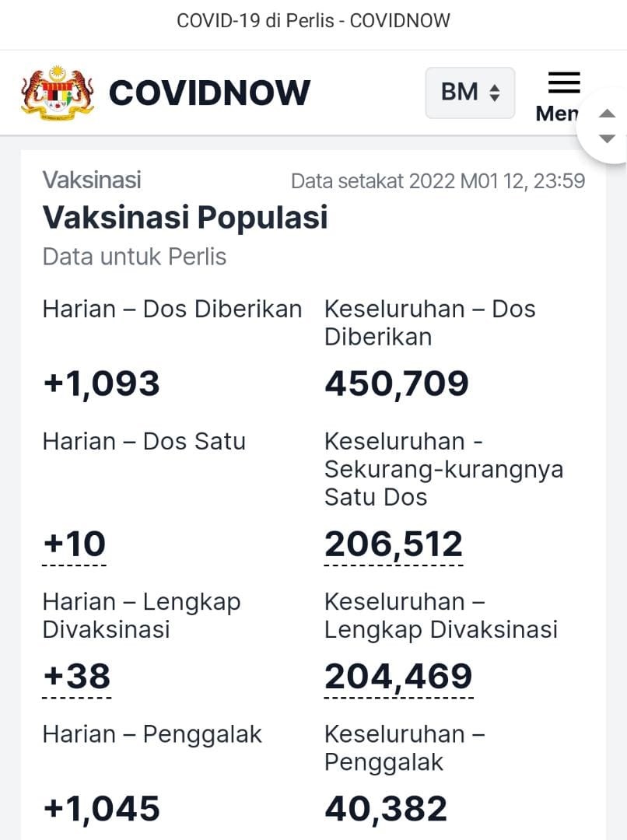Click the Vaksinasi Populasi heading
The height and width of the screenshot is (840, 627).
[185, 218]
